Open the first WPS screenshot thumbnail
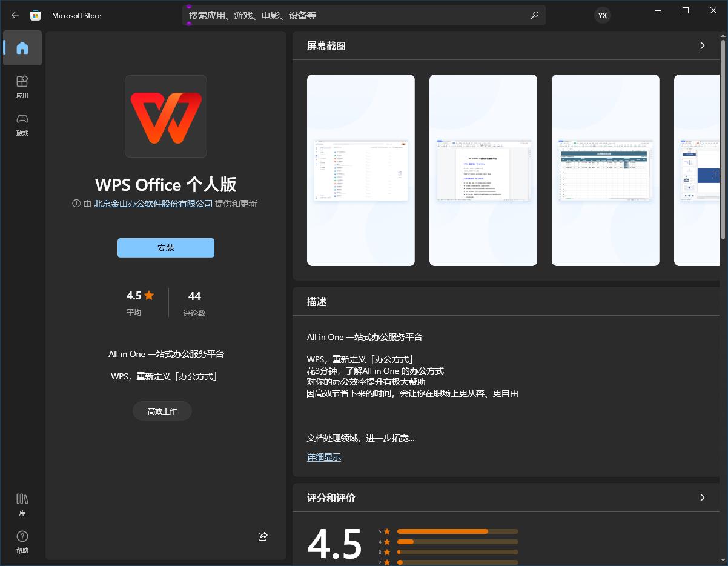The image size is (728, 566). (x=360, y=170)
